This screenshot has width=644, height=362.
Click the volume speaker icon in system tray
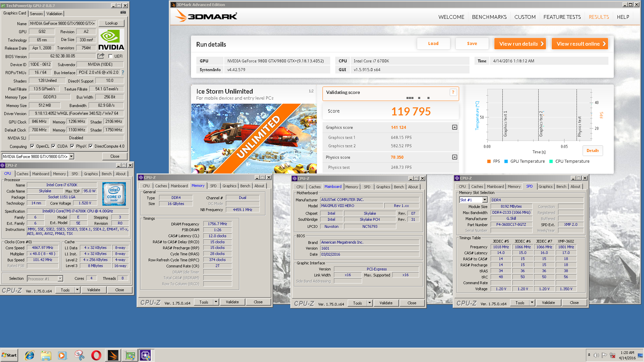coord(596,355)
